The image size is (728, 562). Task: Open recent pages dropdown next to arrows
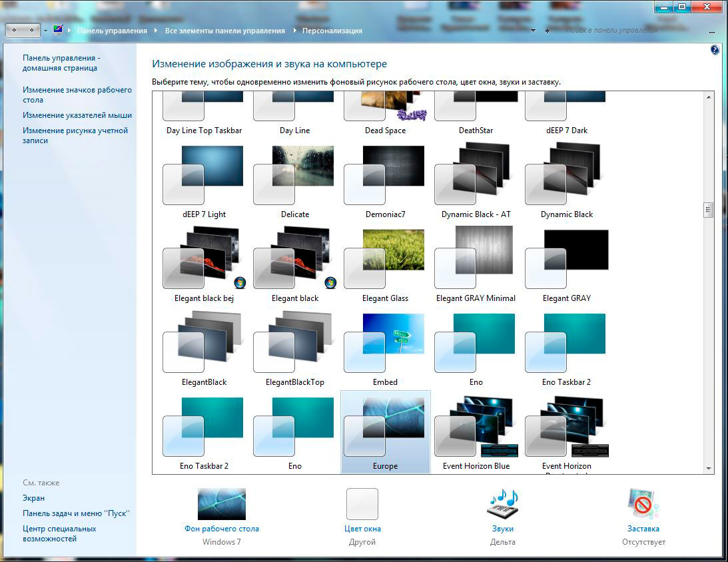pyautogui.click(x=45, y=31)
